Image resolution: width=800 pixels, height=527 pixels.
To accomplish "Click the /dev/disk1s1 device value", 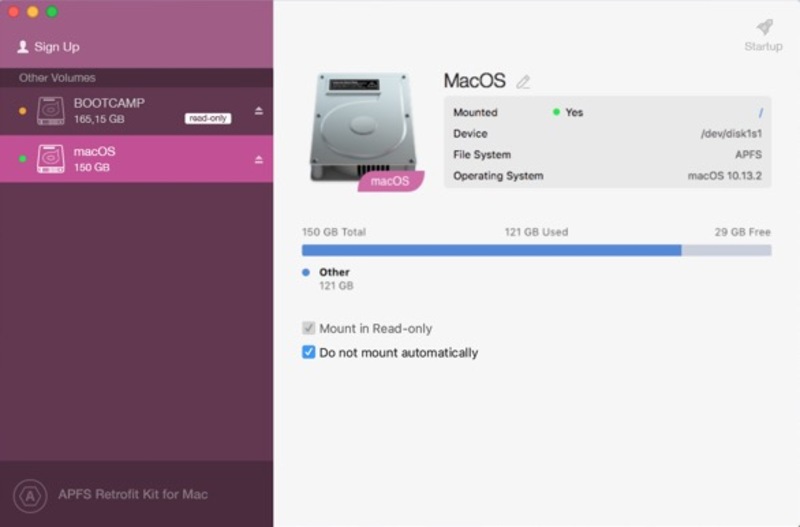I will pyautogui.click(x=731, y=134).
